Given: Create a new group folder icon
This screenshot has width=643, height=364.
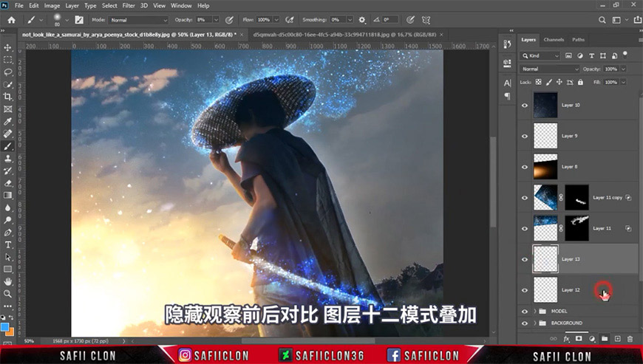Looking at the screenshot, I should [x=605, y=339].
